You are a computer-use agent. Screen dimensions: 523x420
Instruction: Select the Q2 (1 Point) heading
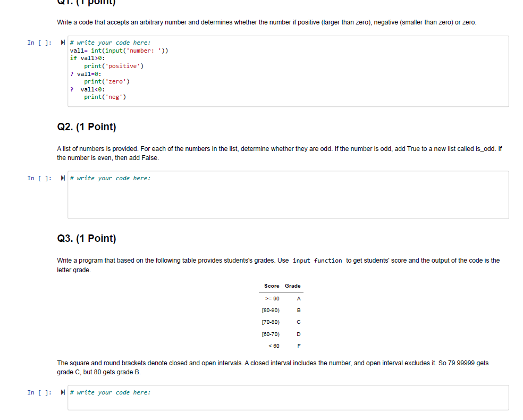86,127
